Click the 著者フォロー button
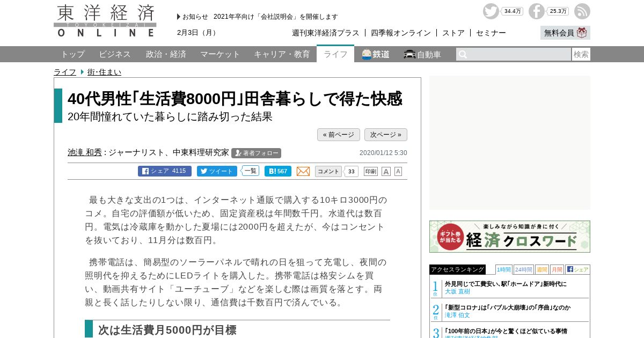The height and width of the screenshot is (338, 644). tap(257, 153)
